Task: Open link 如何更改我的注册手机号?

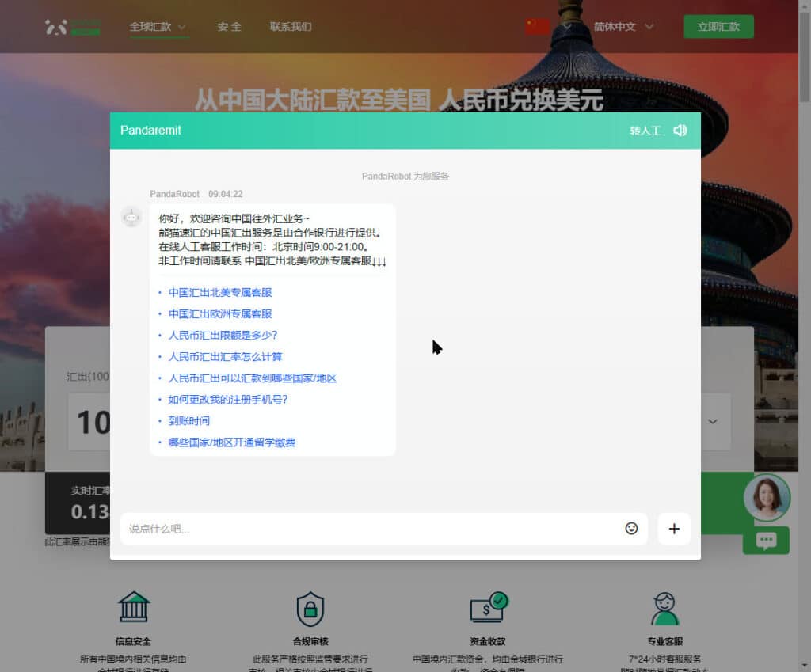Action: coord(227,400)
